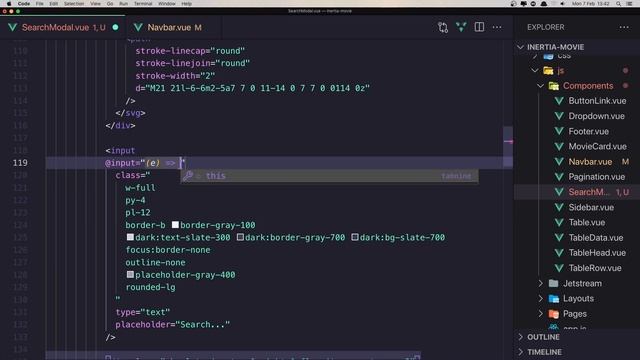Click the unsaved dot on SearchModal.vue tab
The image size is (640, 360).
tap(116, 27)
